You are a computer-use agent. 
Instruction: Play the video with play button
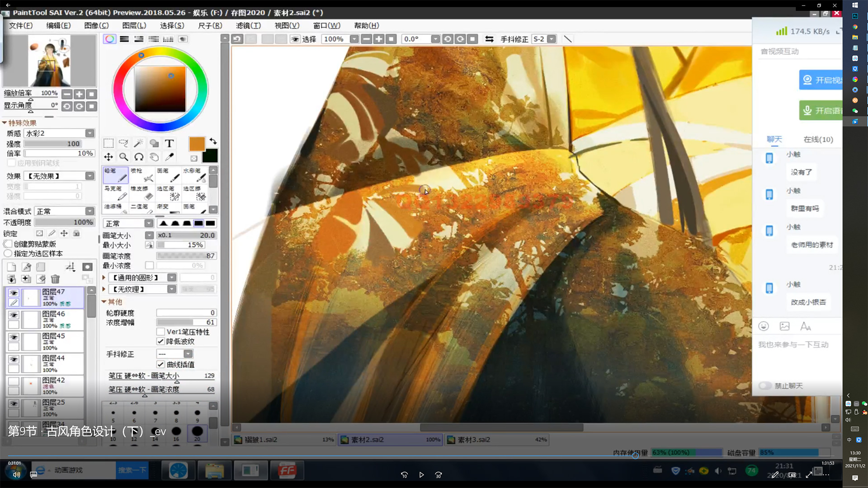pyautogui.click(x=421, y=475)
